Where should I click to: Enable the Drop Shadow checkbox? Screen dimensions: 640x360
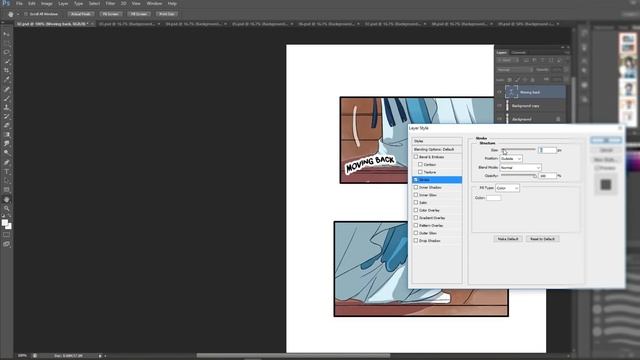[416, 241]
